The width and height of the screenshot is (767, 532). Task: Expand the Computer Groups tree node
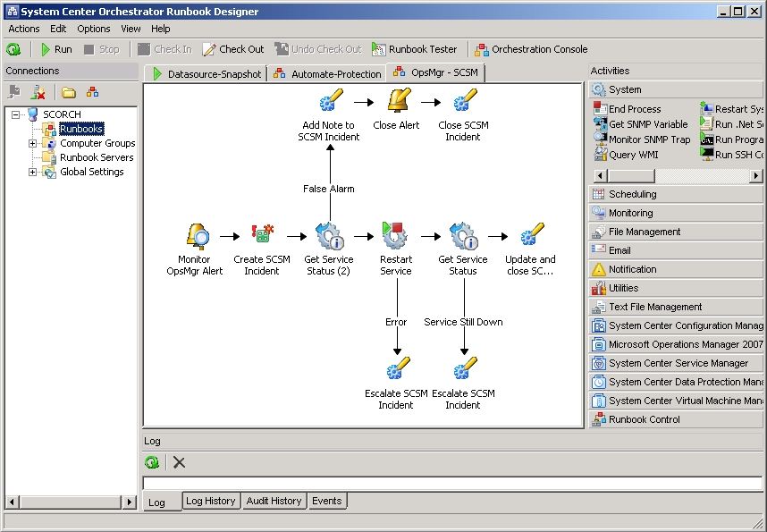pyautogui.click(x=33, y=143)
